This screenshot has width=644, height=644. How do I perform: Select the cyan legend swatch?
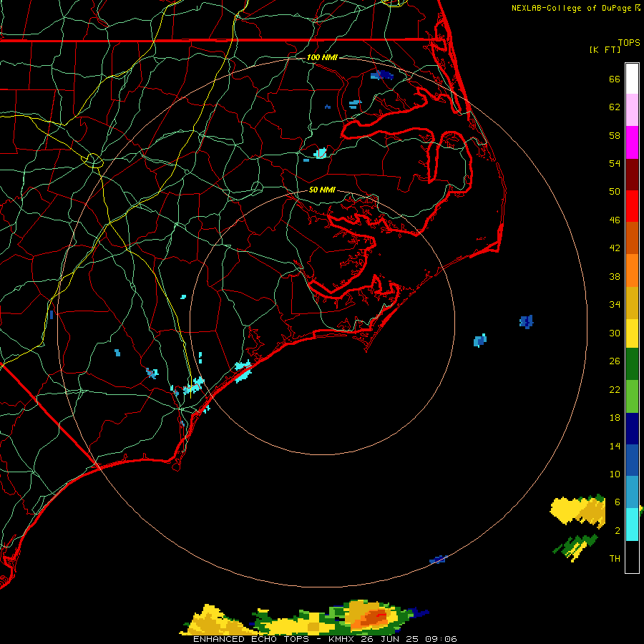pyautogui.click(x=632, y=525)
